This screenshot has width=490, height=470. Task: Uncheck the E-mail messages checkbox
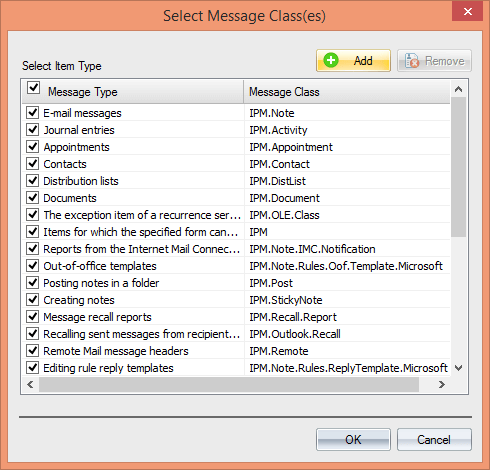(32, 113)
